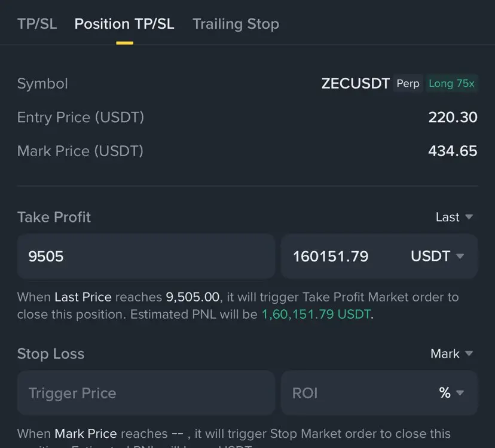This screenshot has width=495, height=448.
Task: Expand the USDT unit dropdown
Action: [x=438, y=256]
